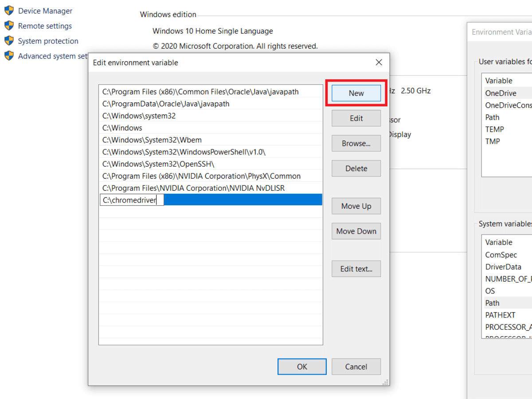Move the selected path down

pyautogui.click(x=356, y=231)
